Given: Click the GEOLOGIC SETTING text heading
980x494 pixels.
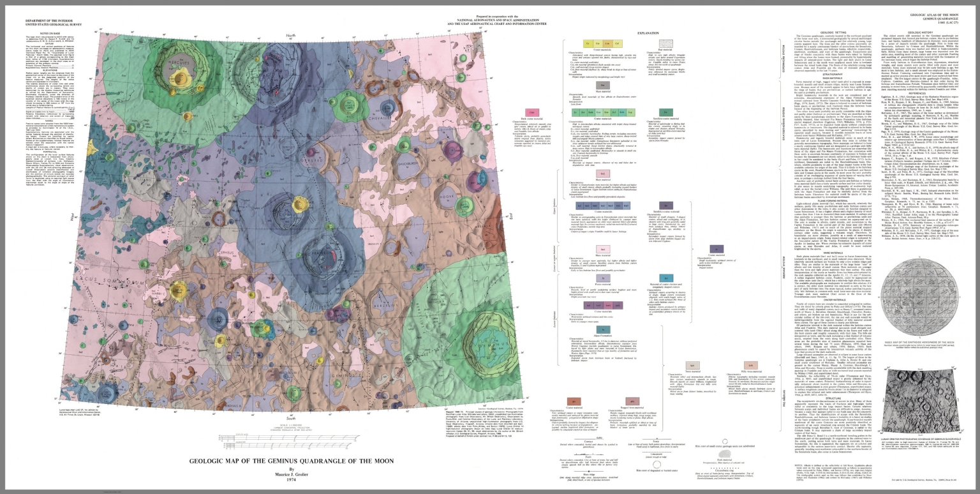Looking at the screenshot, I should [x=833, y=33].
